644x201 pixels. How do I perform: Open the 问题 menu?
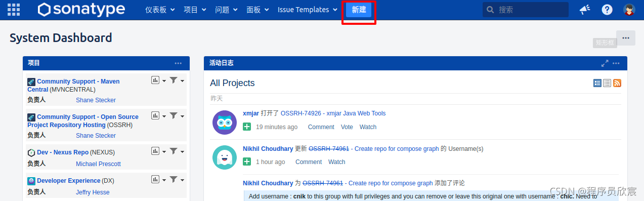tap(226, 10)
